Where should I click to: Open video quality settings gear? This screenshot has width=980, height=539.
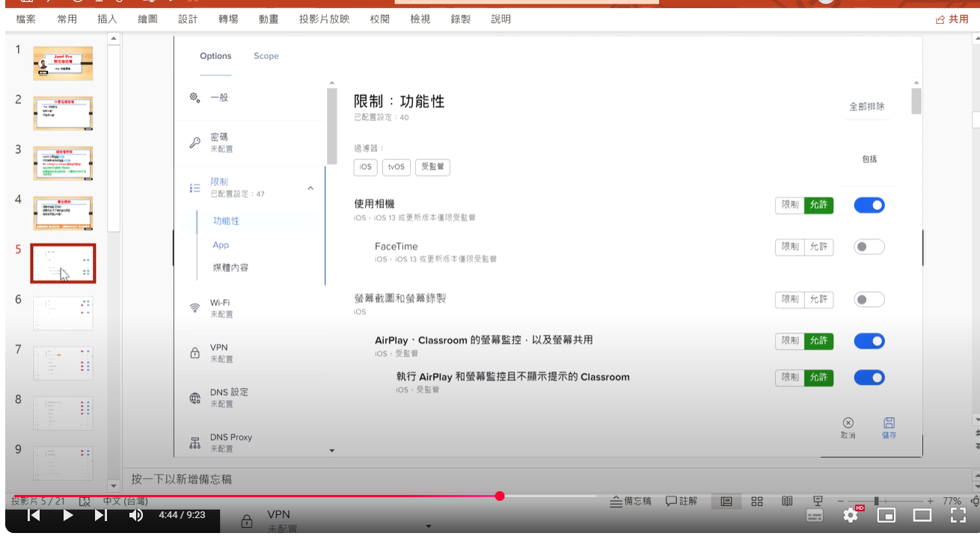pos(851,515)
